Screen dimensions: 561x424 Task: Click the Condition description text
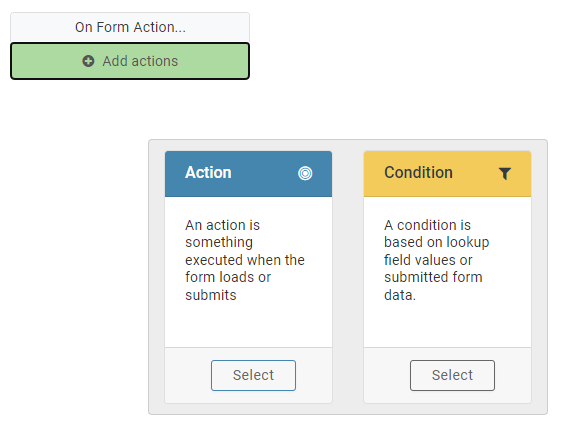[x=436, y=260]
